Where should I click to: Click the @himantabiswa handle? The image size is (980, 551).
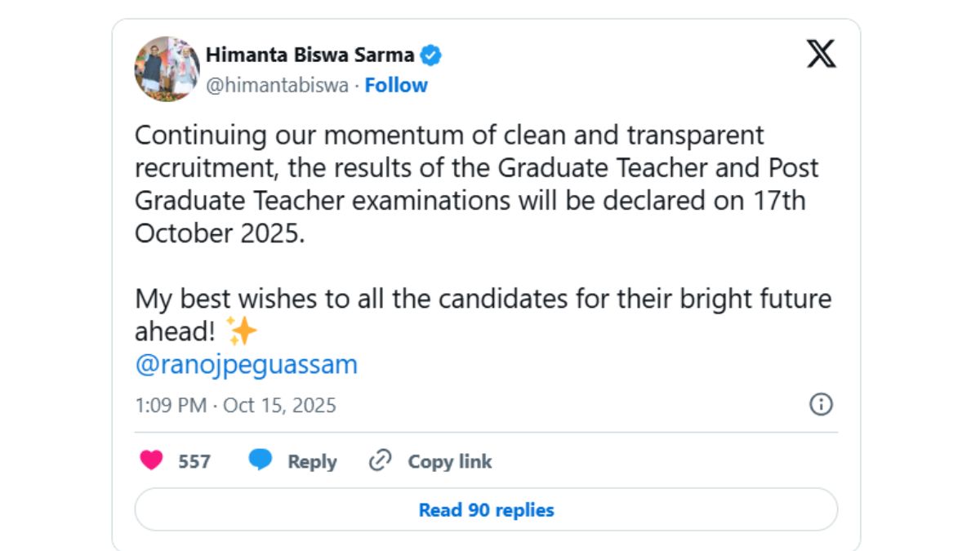click(277, 85)
